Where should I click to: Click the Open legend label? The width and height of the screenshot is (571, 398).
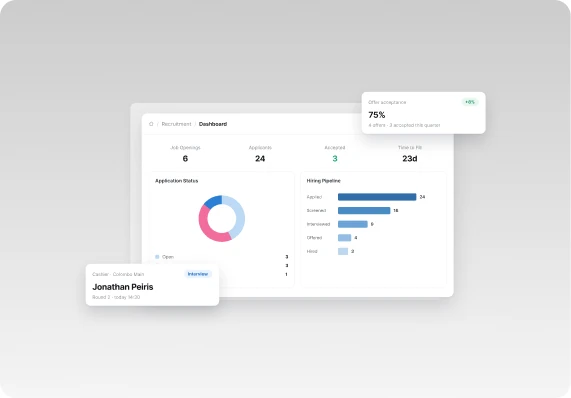tap(168, 257)
